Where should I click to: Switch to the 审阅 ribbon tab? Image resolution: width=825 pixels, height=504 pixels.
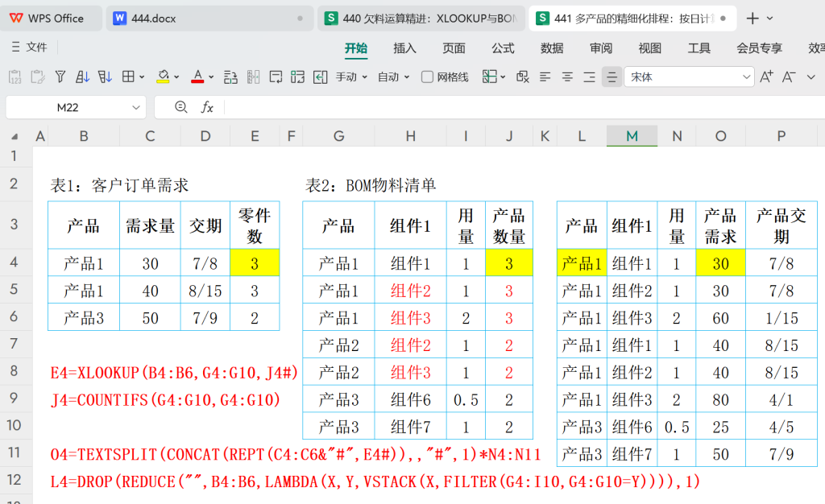(601, 48)
